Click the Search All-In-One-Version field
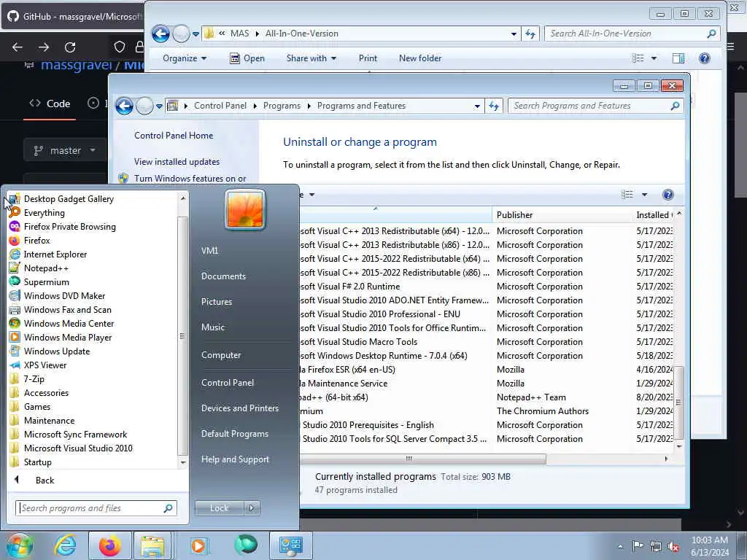747x560 pixels. point(631,34)
